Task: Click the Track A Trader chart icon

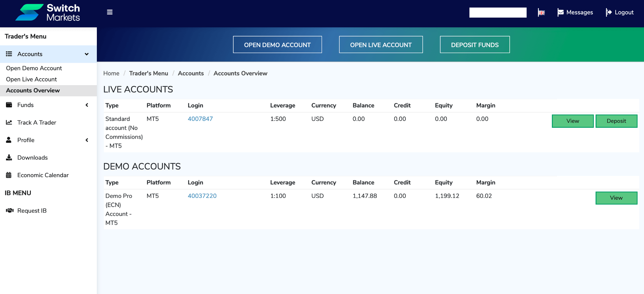Action: pyautogui.click(x=9, y=122)
